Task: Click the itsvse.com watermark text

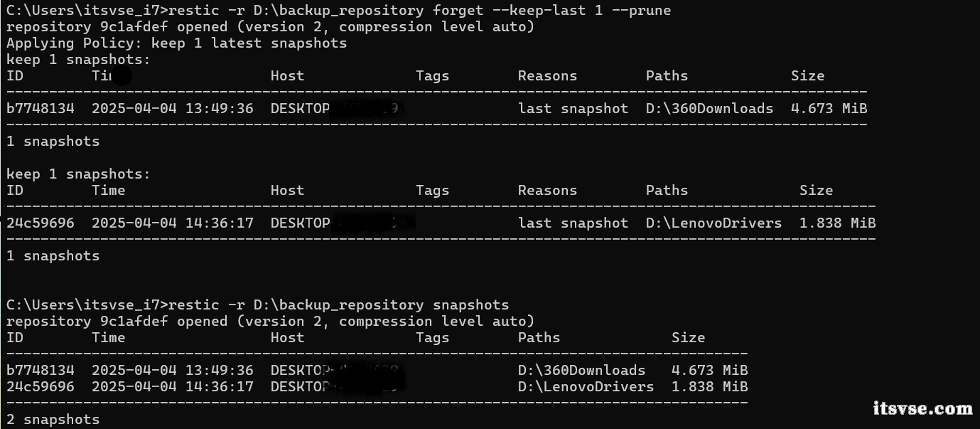Action: tap(922, 408)
